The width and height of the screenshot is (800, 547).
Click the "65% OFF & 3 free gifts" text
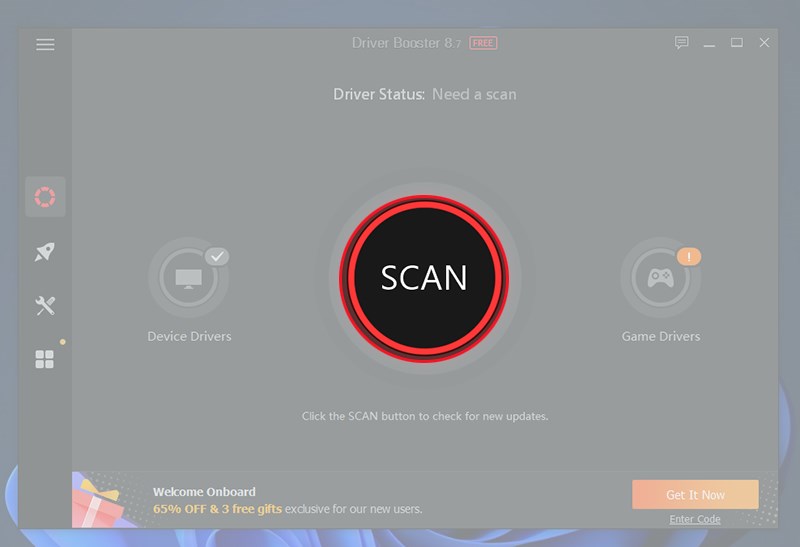tap(217, 509)
